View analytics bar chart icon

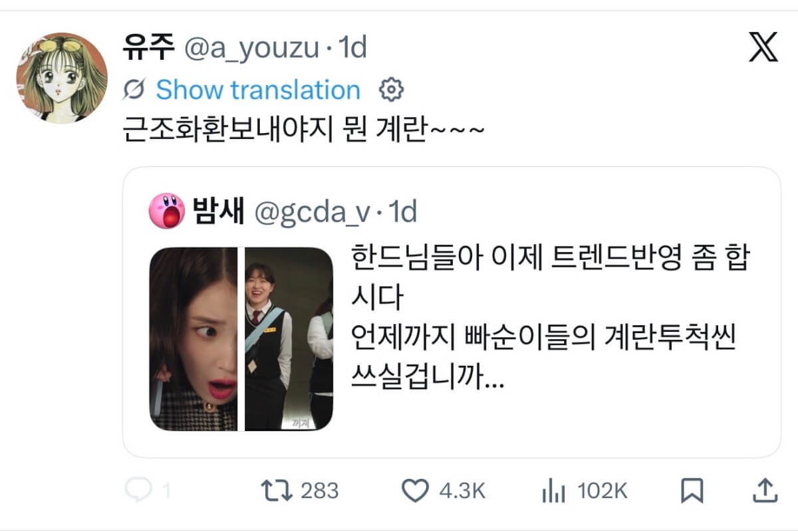554,491
